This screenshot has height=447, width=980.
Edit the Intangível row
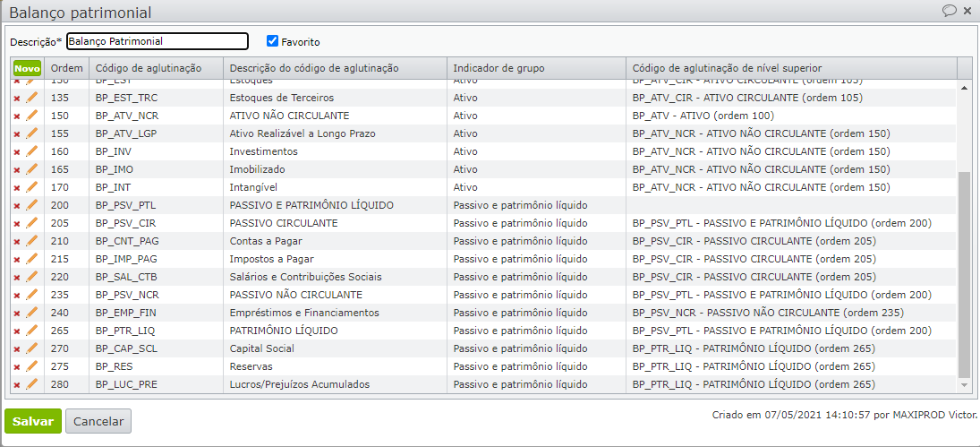point(32,187)
